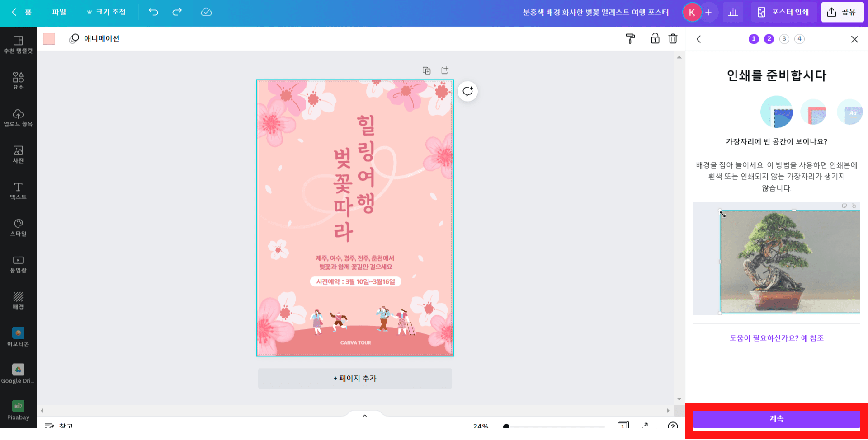Toggle the lock icon in the toolbar
Screen dimensions: 868x440
tap(655, 39)
